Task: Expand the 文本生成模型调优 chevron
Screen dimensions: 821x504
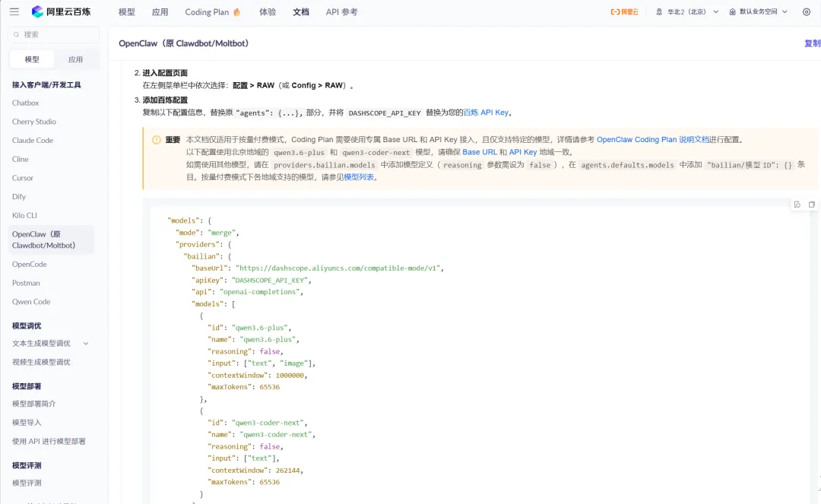Action: coord(86,344)
